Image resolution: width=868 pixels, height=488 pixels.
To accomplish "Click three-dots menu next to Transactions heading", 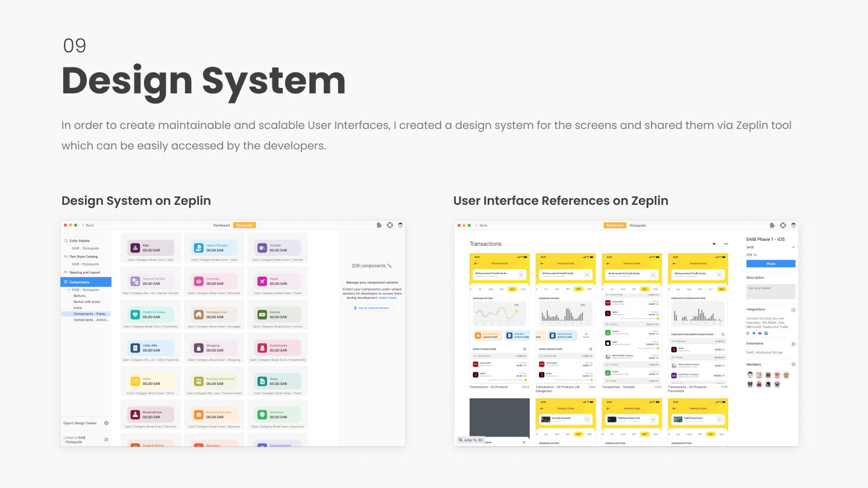I will coord(726,244).
